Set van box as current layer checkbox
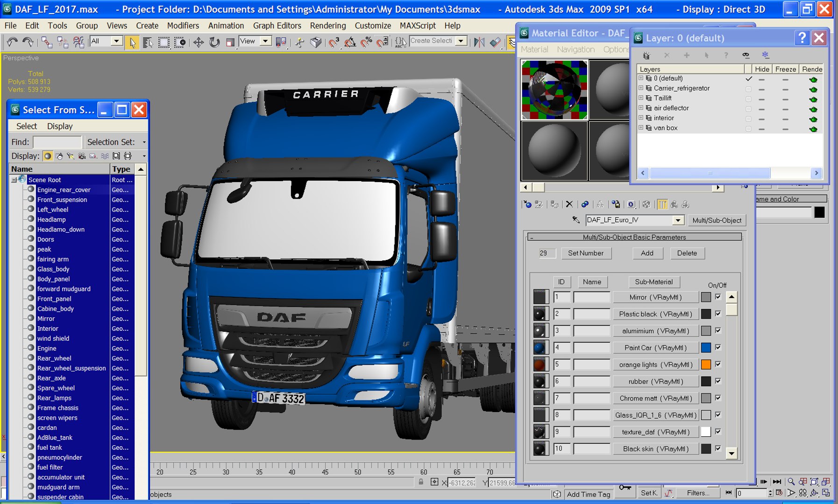 pyautogui.click(x=748, y=129)
